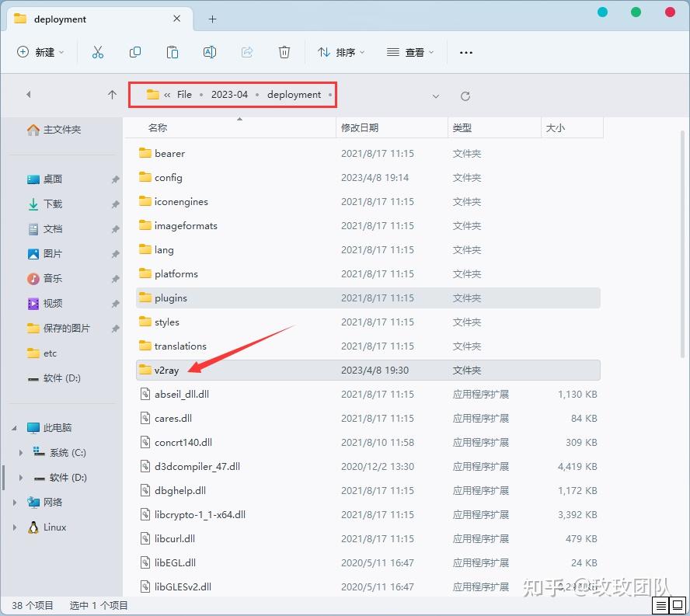Image resolution: width=690 pixels, height=616 pixels.
Task: Select the config folder
Action: [368, 178]
